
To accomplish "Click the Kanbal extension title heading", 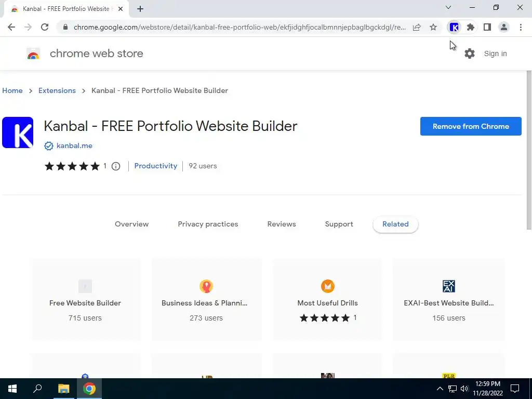I will pyautogui.click(x=170, y=126).
